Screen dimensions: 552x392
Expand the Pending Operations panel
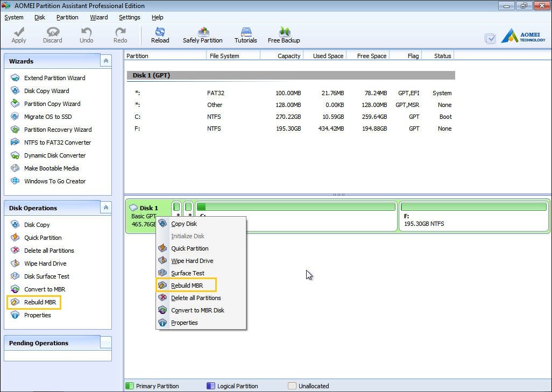pos(105,343)
